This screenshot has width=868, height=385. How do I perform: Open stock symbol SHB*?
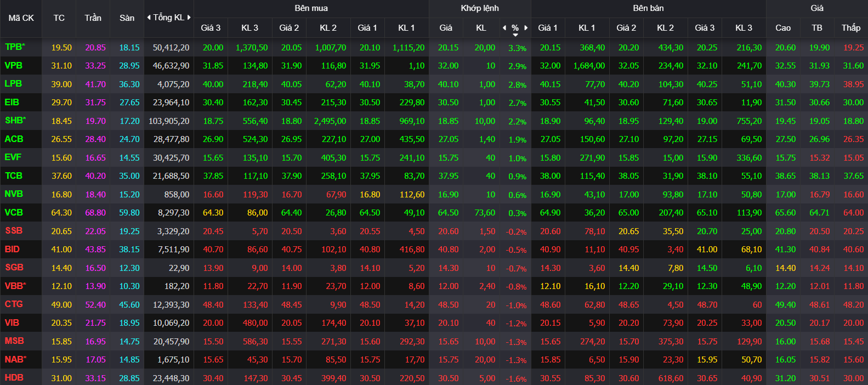[15, 121]
